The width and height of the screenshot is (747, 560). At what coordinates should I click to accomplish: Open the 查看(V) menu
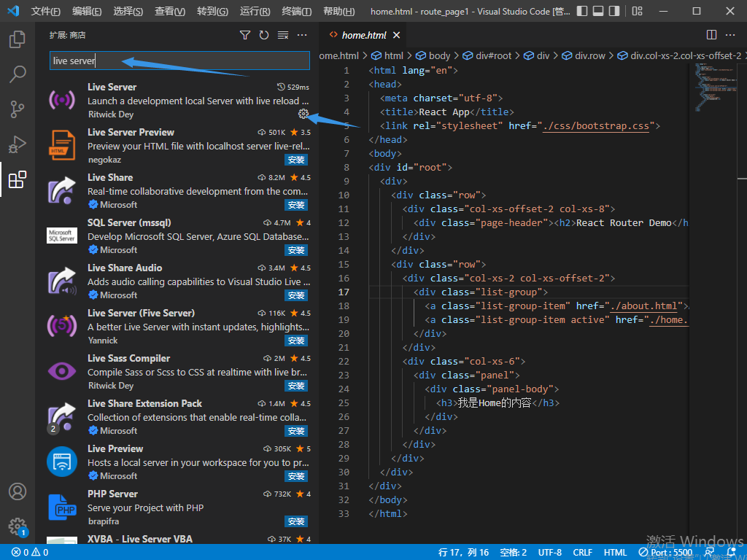(x=169, y=11)
